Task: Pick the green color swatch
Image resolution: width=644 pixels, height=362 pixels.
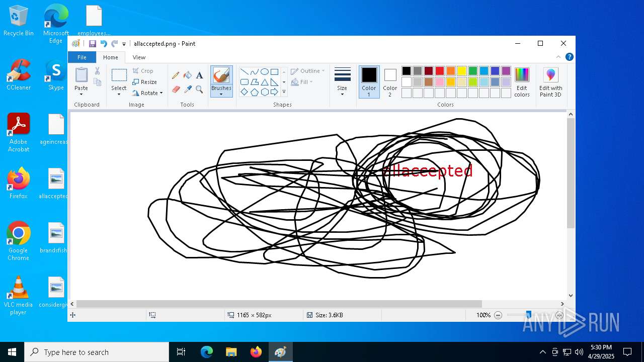Action: [x=472, y=71]
